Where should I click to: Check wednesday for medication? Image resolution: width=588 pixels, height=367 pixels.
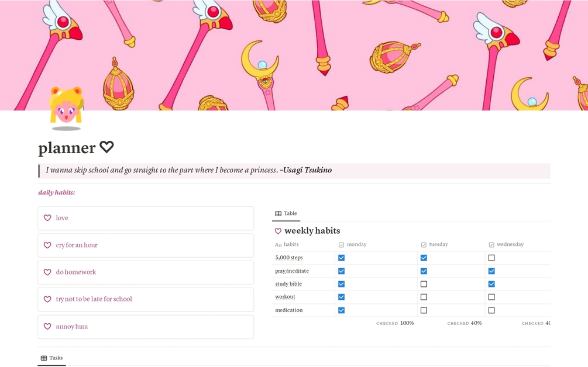coord(491,310)
